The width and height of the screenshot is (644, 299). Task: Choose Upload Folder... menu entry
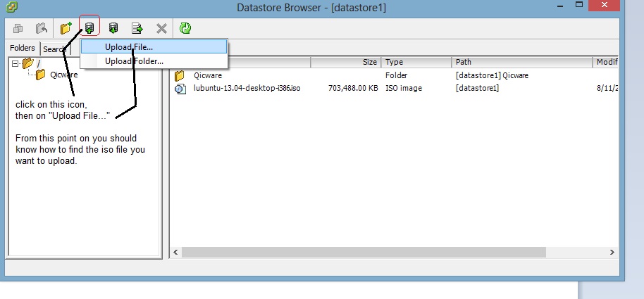(x=134, y=61)
